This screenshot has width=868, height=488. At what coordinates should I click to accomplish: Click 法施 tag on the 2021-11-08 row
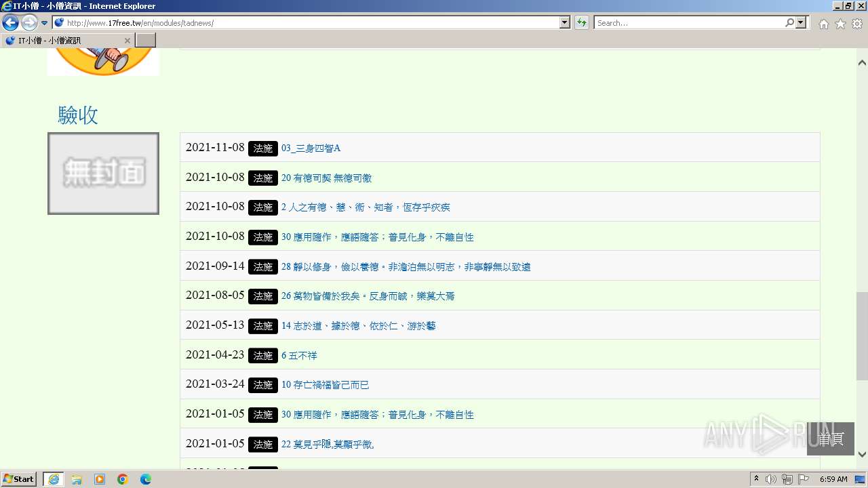263,148
